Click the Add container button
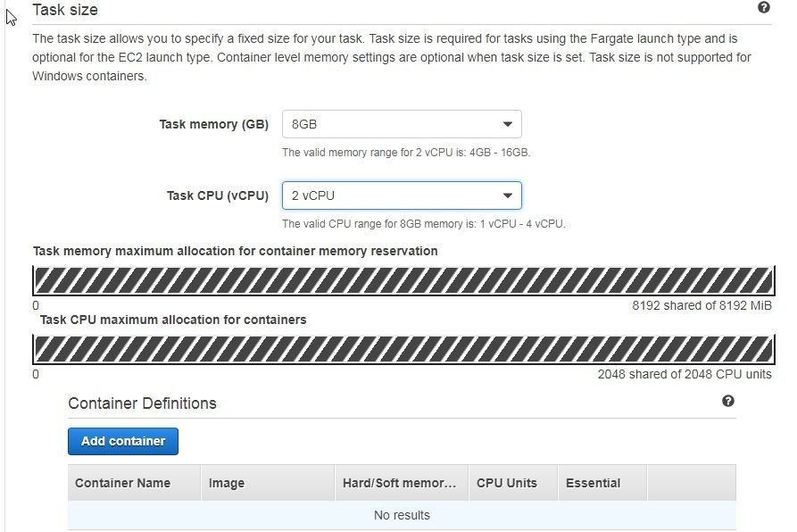Viewport: 797px width, 532px height. [x=123, y=441]
